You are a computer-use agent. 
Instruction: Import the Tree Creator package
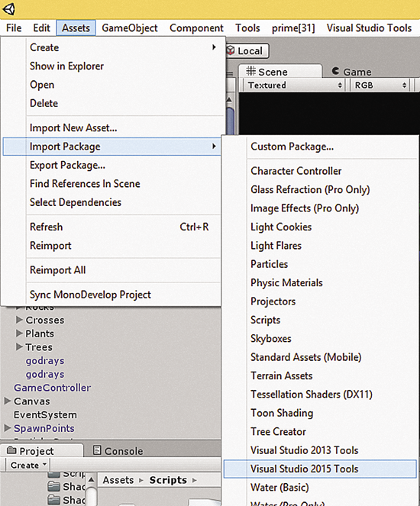[x=320, y=432]
